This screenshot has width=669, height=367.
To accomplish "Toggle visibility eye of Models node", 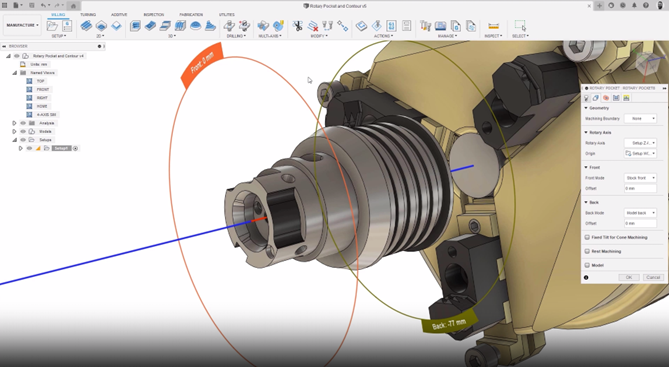I will (23, 131).
